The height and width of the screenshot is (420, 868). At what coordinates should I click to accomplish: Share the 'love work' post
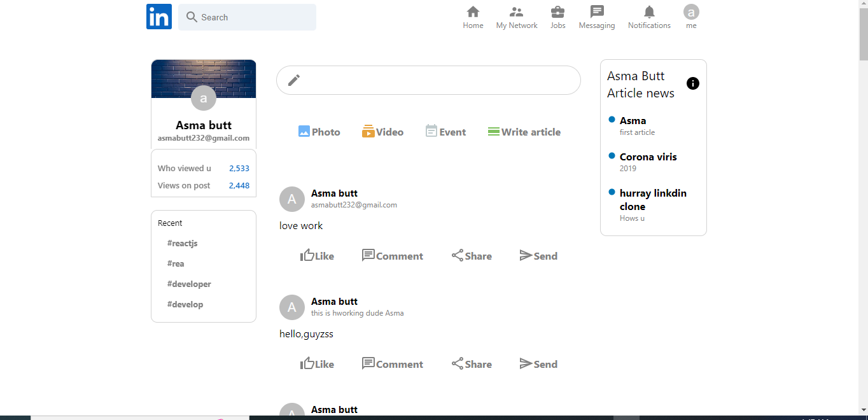pos(472,256)
